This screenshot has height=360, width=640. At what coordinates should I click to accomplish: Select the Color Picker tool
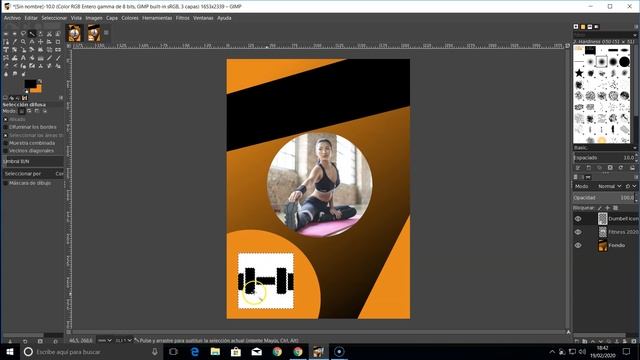point(15,42)
